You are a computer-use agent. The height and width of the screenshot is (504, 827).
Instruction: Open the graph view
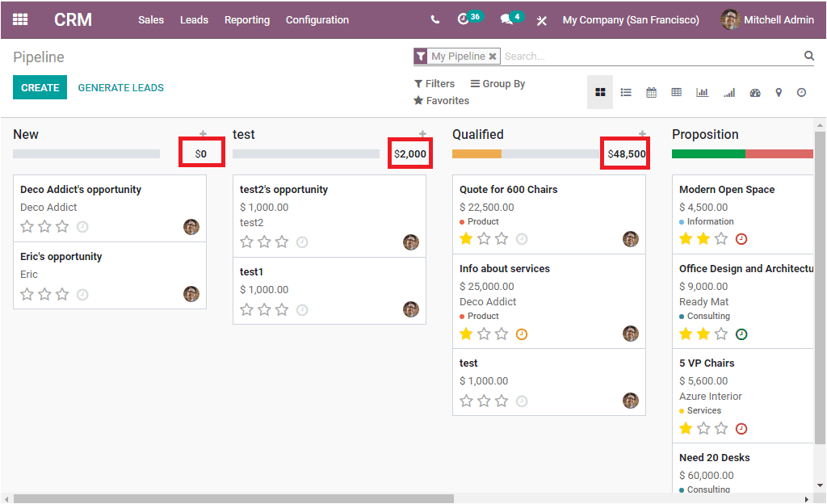702,92
